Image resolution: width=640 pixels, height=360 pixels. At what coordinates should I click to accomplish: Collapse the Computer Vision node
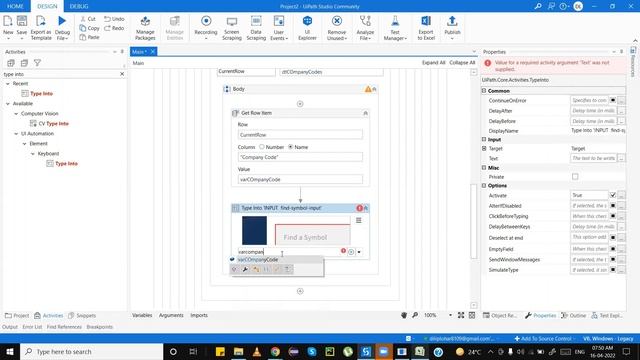16,113
